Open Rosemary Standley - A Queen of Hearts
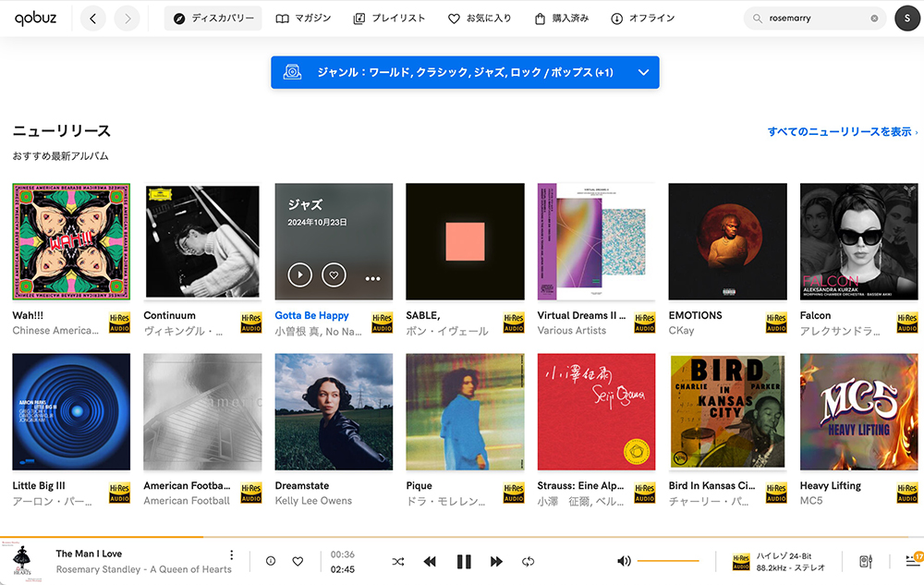This screenshot has height=585, width=924. [144, 569]
